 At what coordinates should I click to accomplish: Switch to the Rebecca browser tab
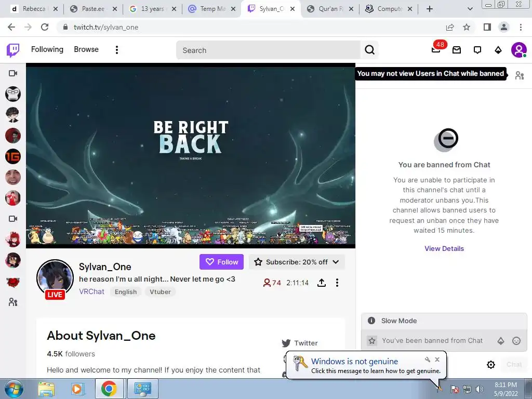click(33, 9)
